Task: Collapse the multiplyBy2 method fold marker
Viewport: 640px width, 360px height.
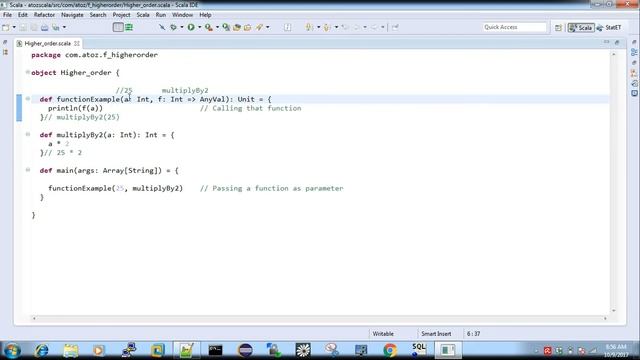Action: pos(28,134)
